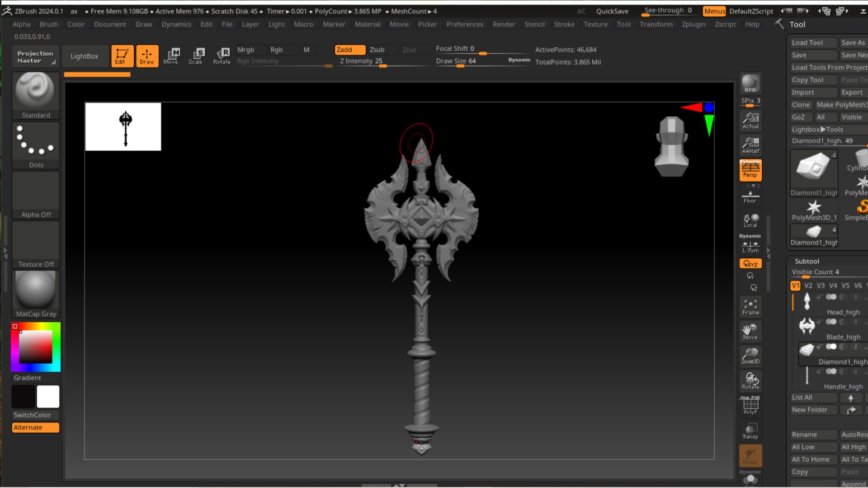The height and width of the screenshot is (488, 868).
Task: Activate Edit mode button
Action: click(x=122, y=56)
